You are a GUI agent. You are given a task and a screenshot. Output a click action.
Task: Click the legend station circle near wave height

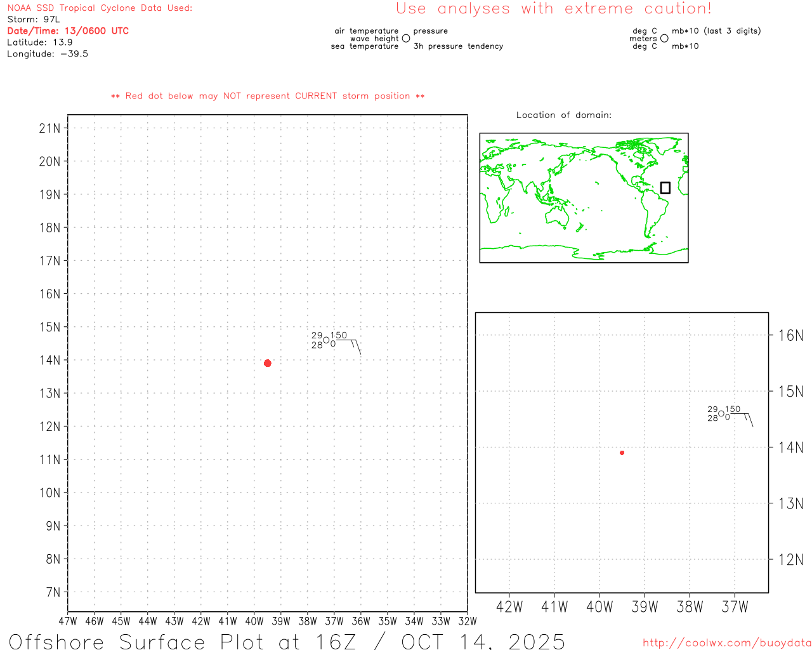[406, 39]
